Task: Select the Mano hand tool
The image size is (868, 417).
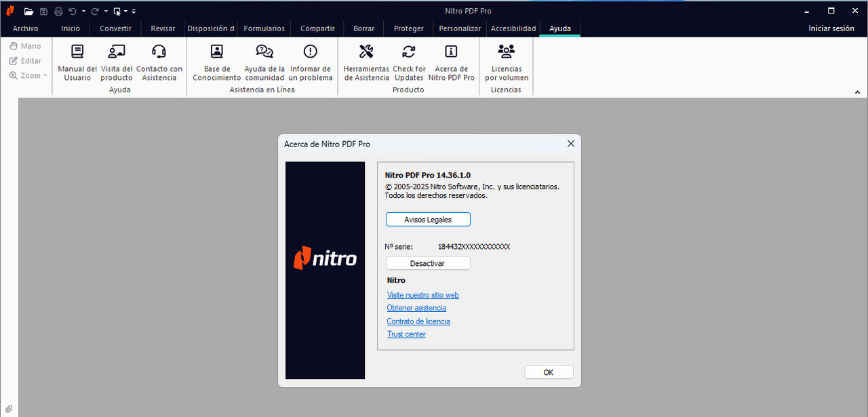Action: point(25,46)
